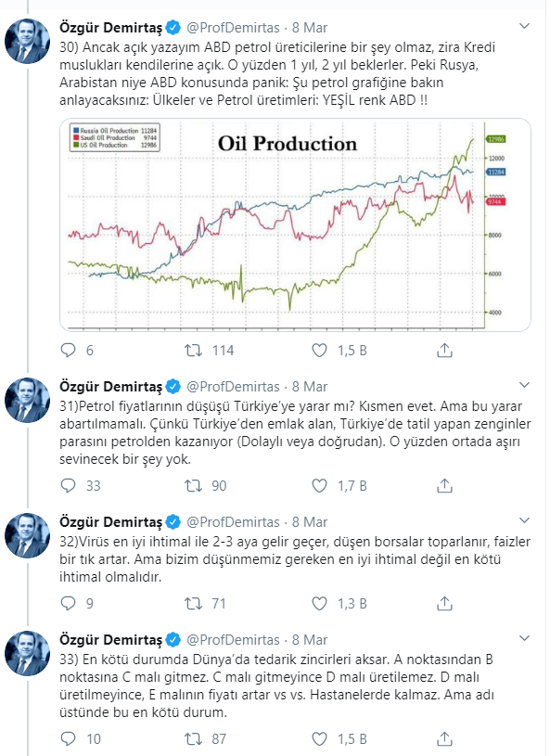The height and width of the screenshot is (756, 550).
Task: Reply to tweet 31 with 33 replies
Action: click(68, 485)
